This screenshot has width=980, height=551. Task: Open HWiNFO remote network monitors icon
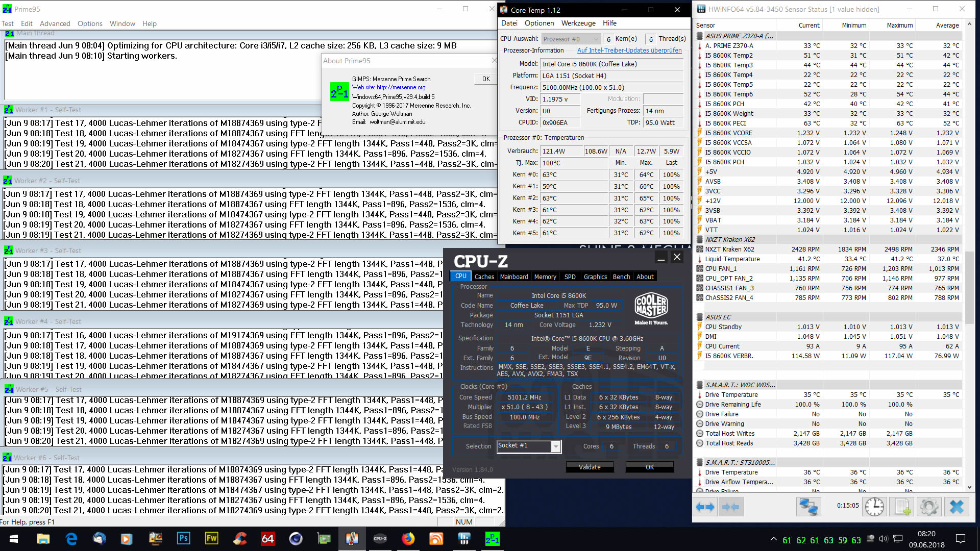pos(808,507)
